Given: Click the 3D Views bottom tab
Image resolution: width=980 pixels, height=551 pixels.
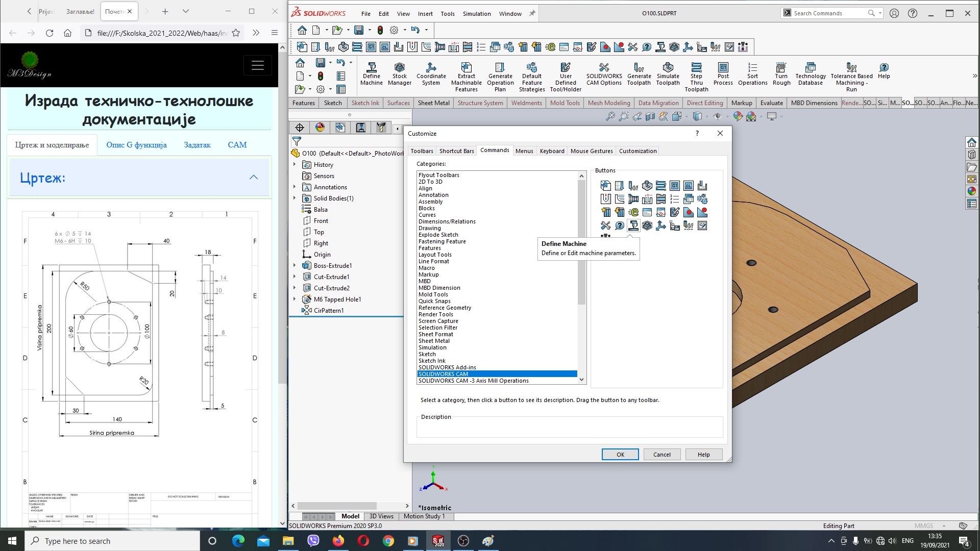Looking at the screenshot, I should pyautogui.click(x=381, y=516).
